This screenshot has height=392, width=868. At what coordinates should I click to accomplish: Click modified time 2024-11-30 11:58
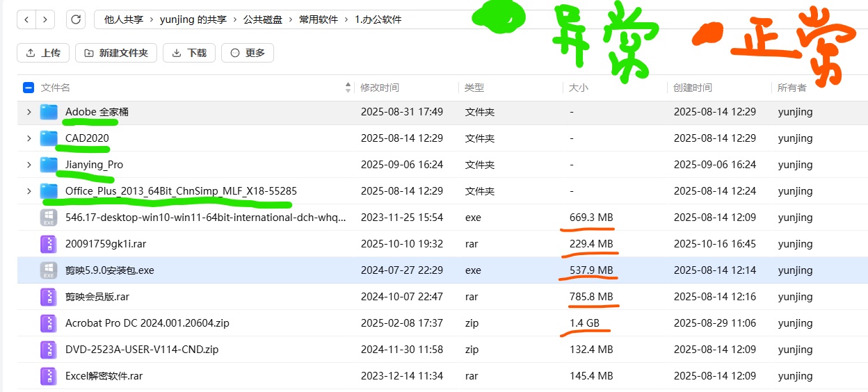coord(402,350)
